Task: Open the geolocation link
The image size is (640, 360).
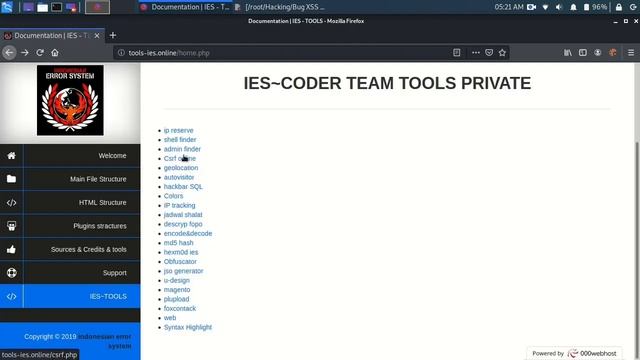Action: pos(181,168)
